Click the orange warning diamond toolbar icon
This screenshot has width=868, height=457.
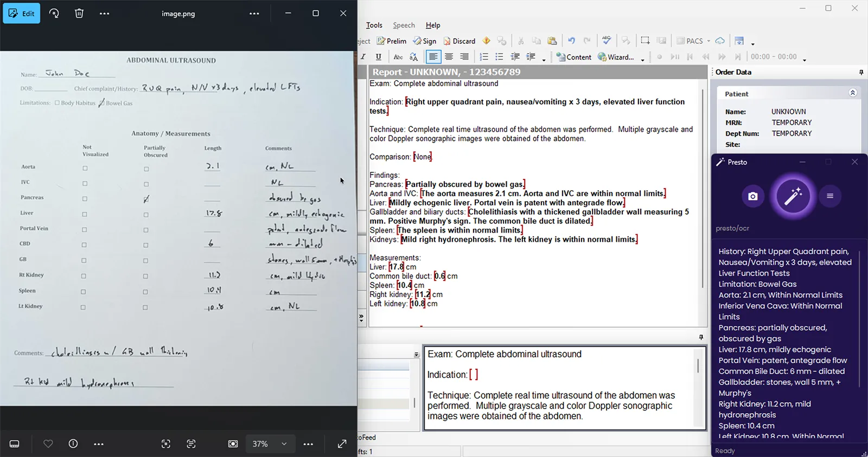487,41
